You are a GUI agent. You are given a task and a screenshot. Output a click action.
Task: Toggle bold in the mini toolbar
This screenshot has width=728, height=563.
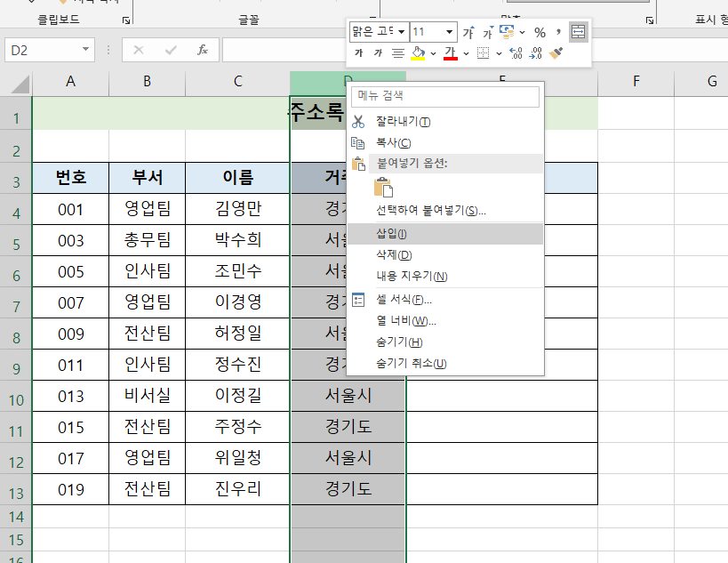[x=358, y=53]
